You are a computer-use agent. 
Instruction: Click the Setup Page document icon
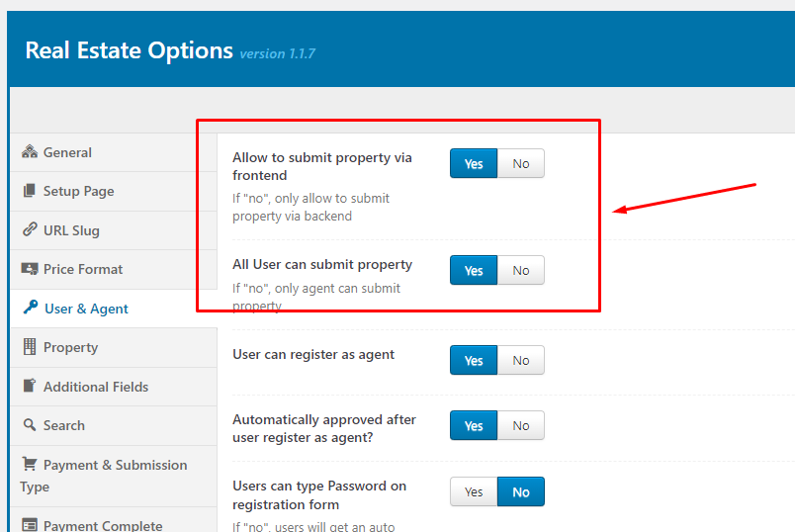point(30,191)
